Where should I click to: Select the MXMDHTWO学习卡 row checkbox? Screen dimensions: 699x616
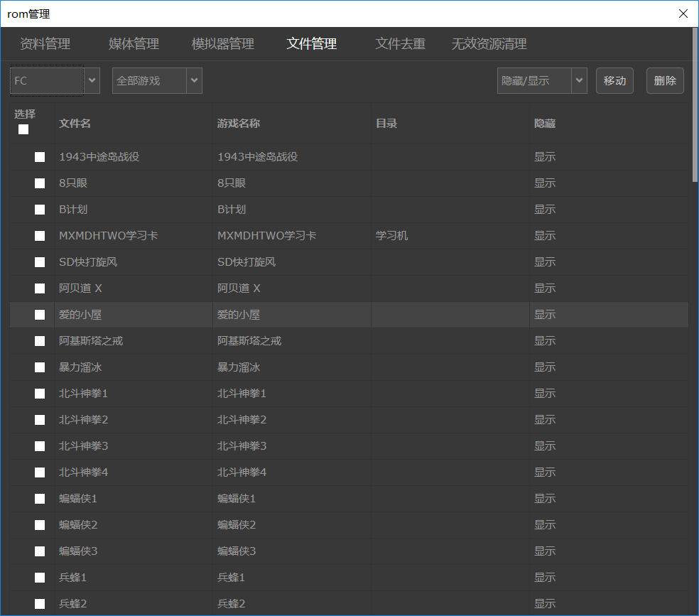pyautogui.click(x=40, y=236)
